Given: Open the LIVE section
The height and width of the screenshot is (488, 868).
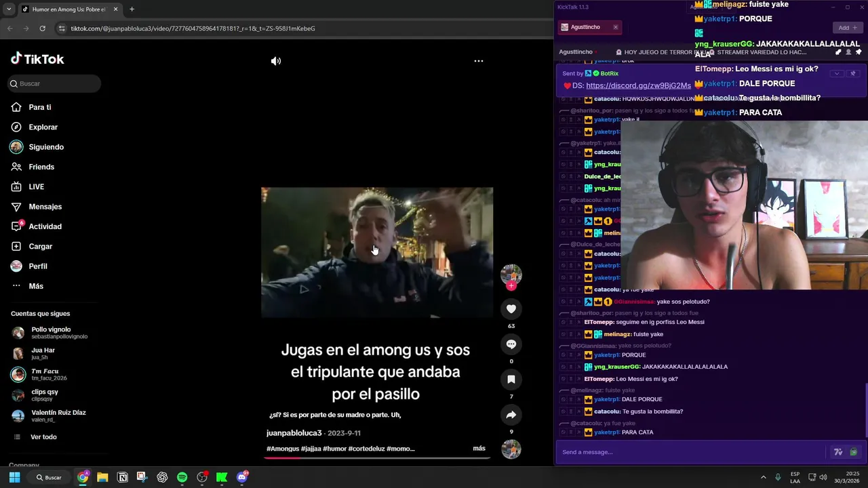Looking at the screenshot, I should tap(36, 186).
